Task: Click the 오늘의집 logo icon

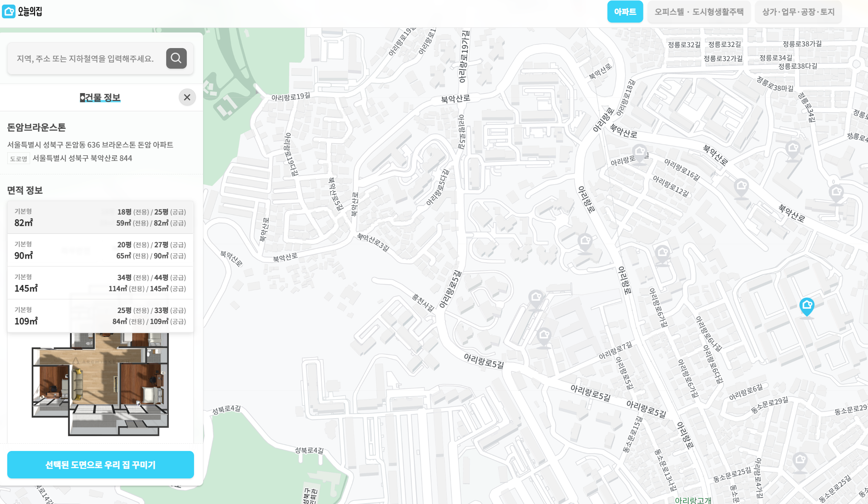Action: (x=9, y=11)
